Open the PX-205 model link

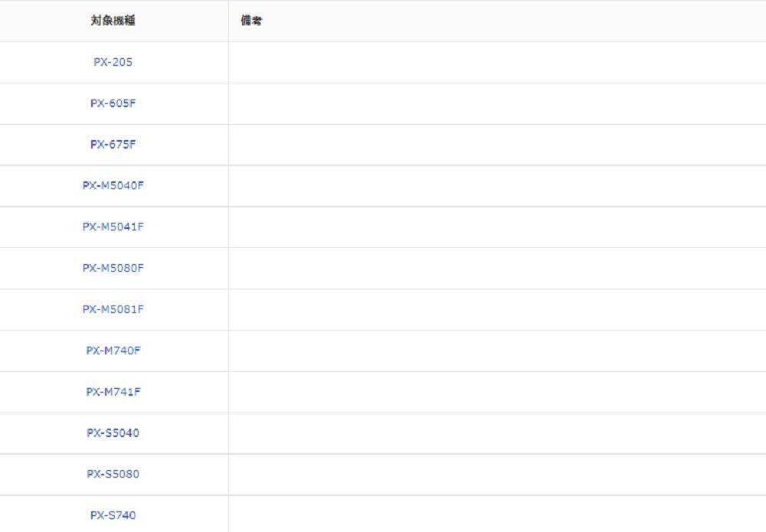113,62
